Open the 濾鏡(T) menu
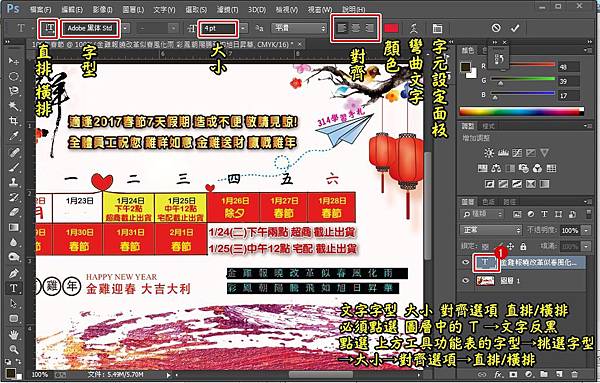600x383 pixels. tap(227, 9)
